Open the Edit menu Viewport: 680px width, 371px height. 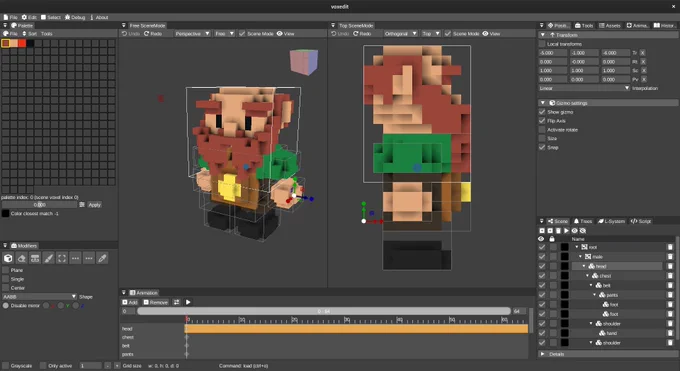click(x=29, y=17)
